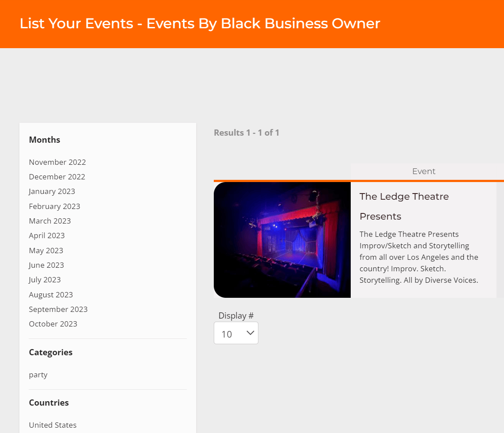The width and height of the screenshot is (504, 433).
Task: Open the December 2022 month link
Action: 57,177
